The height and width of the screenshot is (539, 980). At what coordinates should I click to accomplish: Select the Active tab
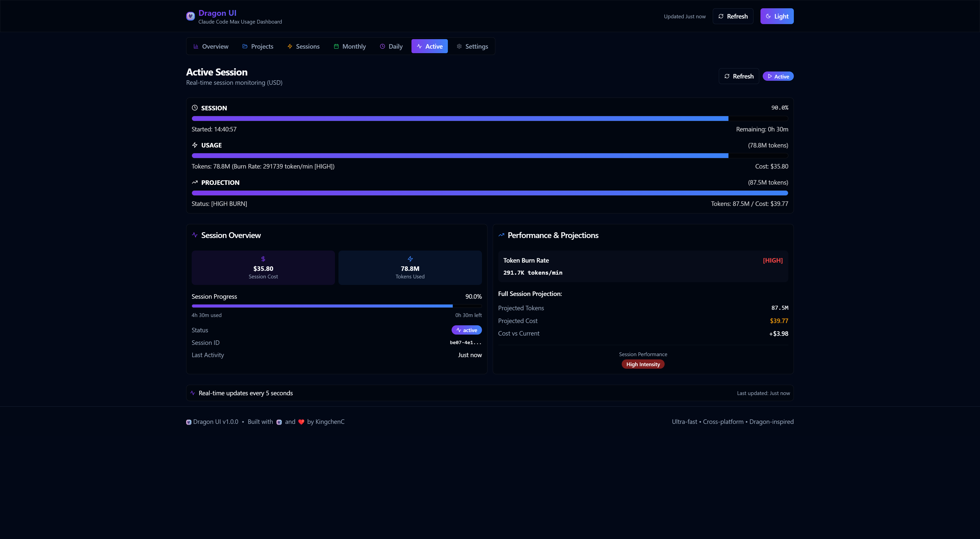430,46
